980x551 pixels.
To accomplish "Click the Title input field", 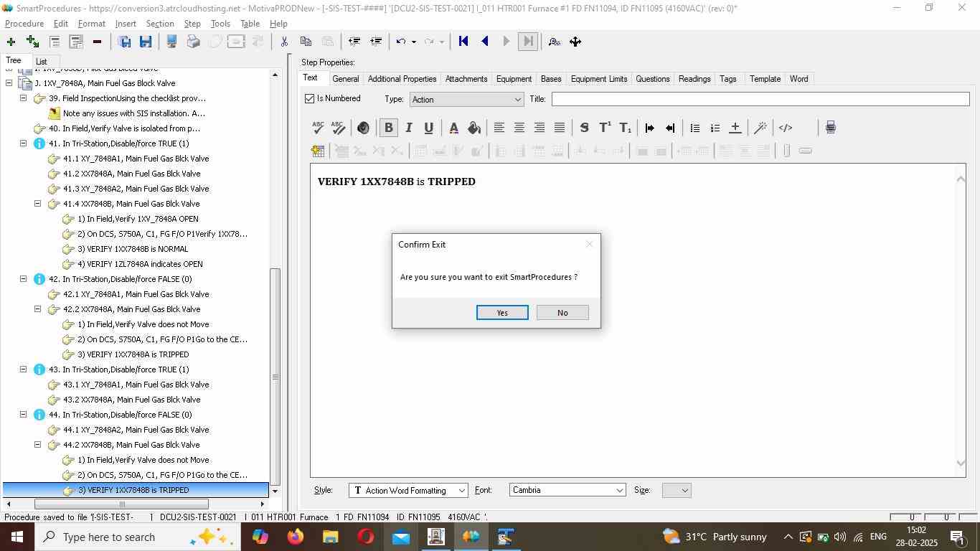I will [760, 99].
